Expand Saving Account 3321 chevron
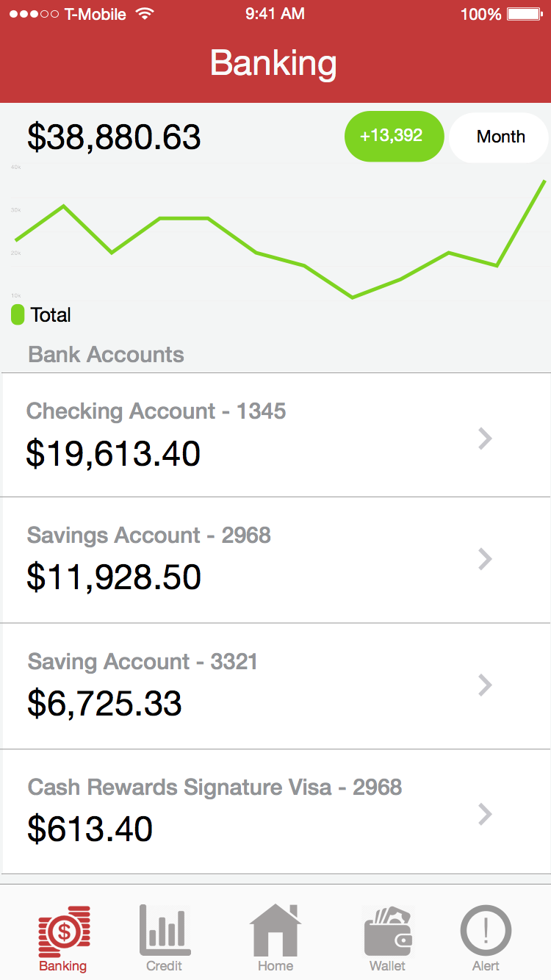This screenshot has width=551, height=980. pyautogui.click(x=485, y=685)
